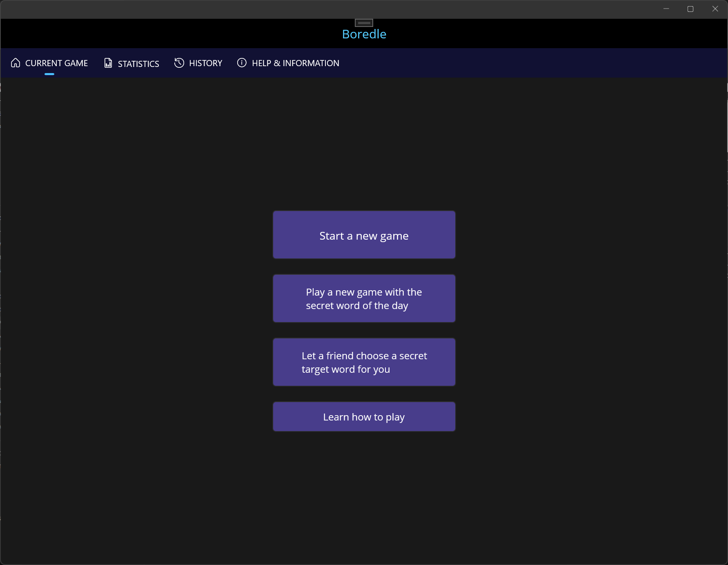Click the chart document icon beside Statistics
The width and height of the screenshot is (728, 565).
coord(108,63)
